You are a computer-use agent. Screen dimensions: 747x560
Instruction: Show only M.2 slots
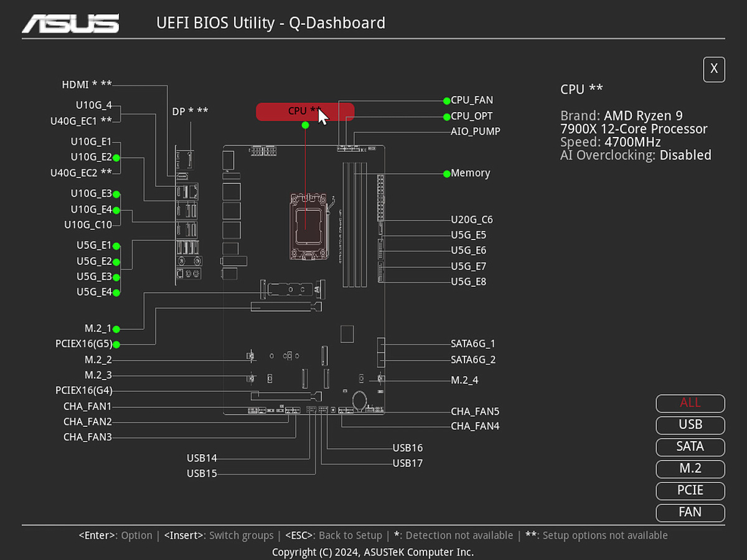tap(690, 469)
